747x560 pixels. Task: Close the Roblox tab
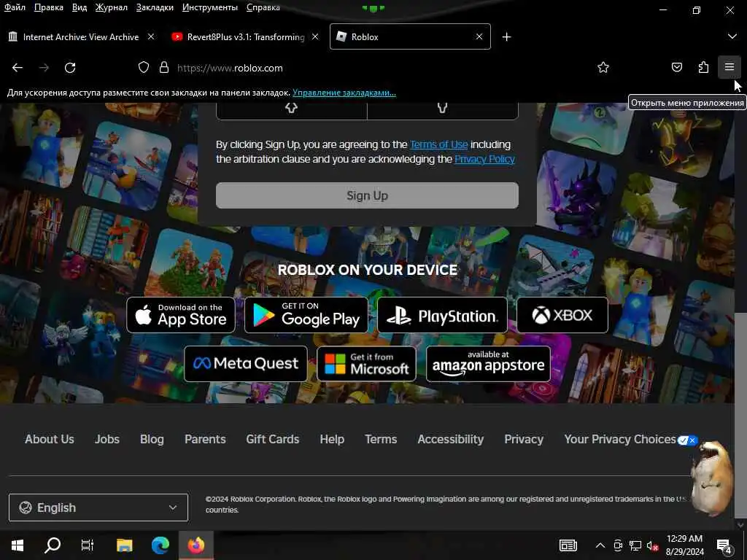[x=479, y=36]
